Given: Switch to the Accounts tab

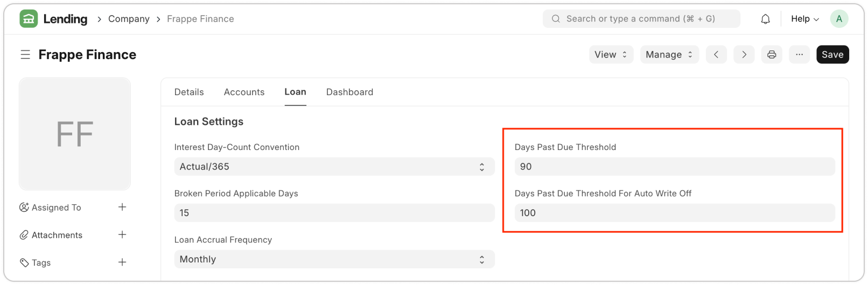Looking at the screenshot, I should pos(244,92).
